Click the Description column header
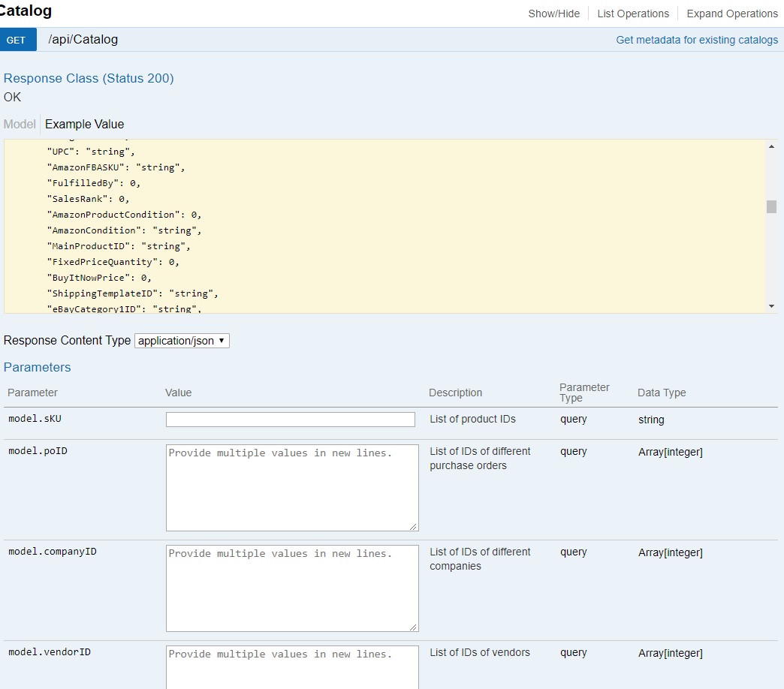This screenshot has height=689, width=784. pos(455,393)
